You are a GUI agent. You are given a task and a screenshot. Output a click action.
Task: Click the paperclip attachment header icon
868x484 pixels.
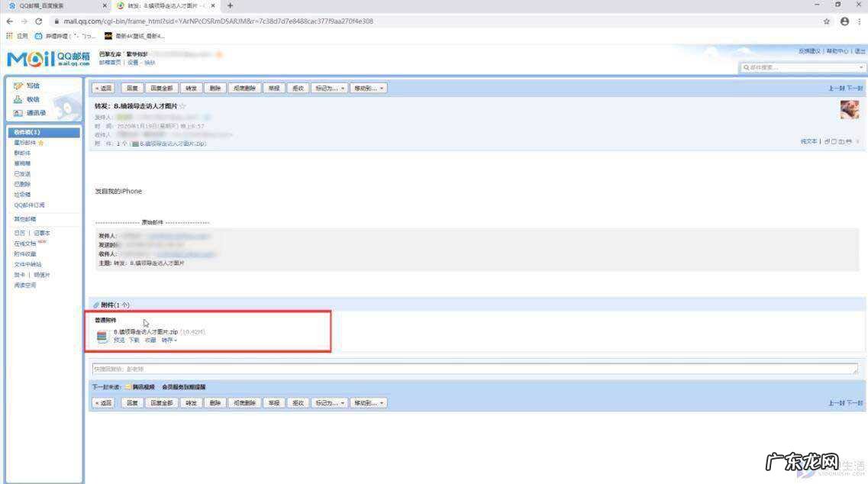pos(96,305)
